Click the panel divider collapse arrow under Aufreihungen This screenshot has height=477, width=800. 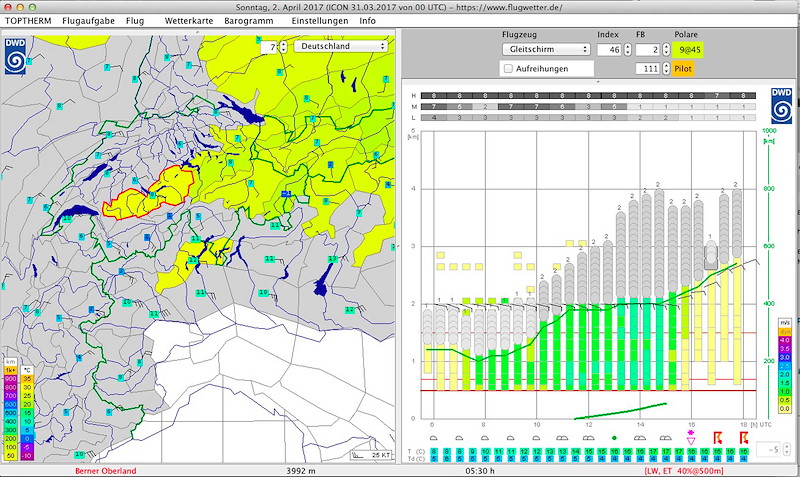598,80
